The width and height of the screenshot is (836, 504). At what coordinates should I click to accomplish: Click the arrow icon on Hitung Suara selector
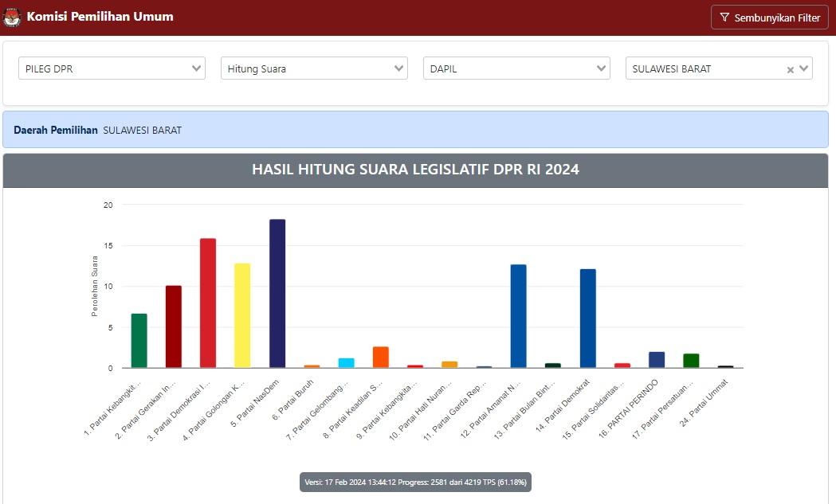[x=401, y=68]
